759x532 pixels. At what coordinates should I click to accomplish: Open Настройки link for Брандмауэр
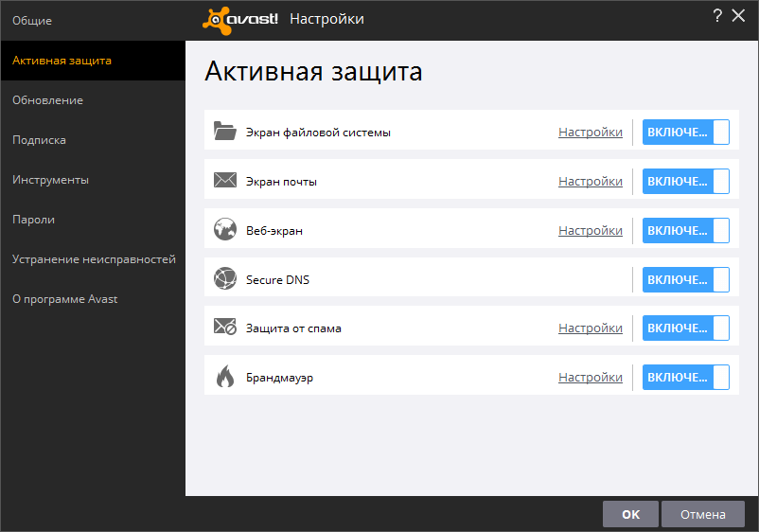pos(590,377)
